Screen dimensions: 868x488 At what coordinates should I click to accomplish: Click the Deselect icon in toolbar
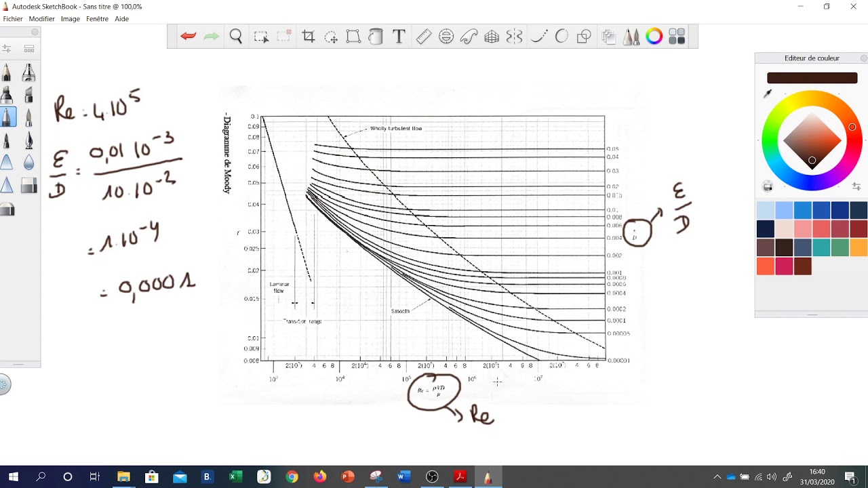click(284, 37)
